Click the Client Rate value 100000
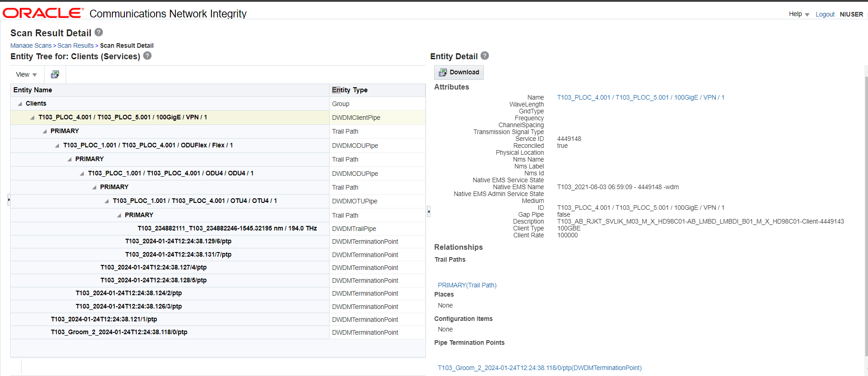 pos(567,235)
